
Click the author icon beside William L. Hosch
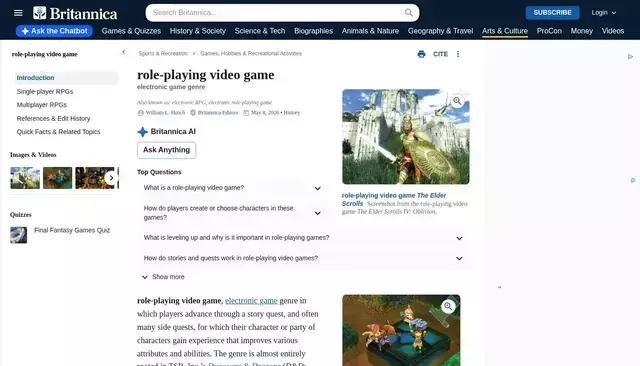tap(140, 113)
